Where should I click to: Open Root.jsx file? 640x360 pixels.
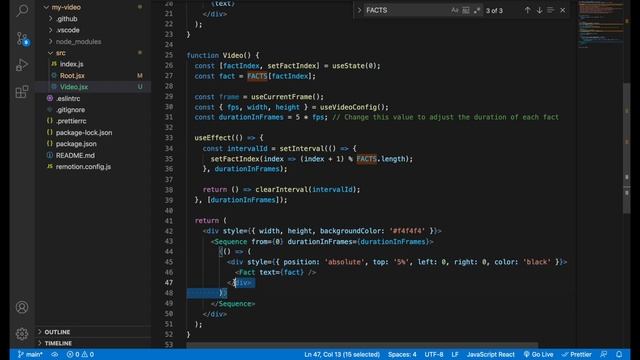pyautogui.click(x=72, y=76)
